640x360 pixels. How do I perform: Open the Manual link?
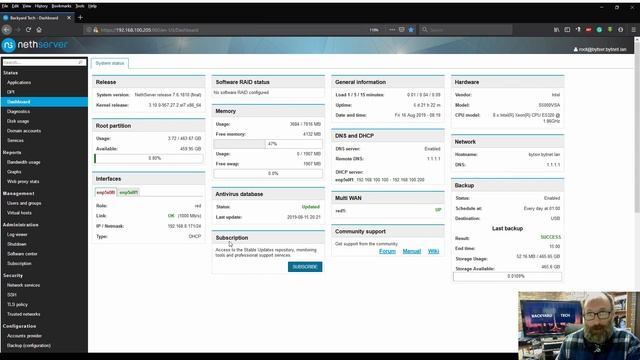click(x=411, y=251)
